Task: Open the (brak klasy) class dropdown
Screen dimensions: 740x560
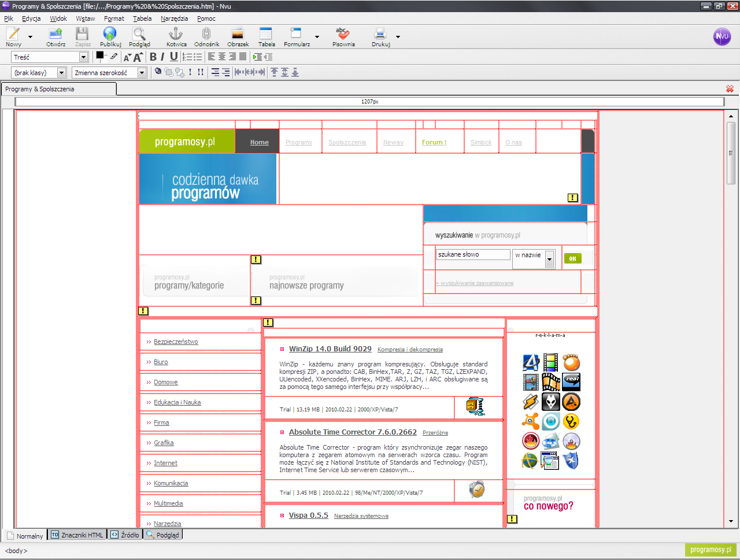Action: click(39, 73)
